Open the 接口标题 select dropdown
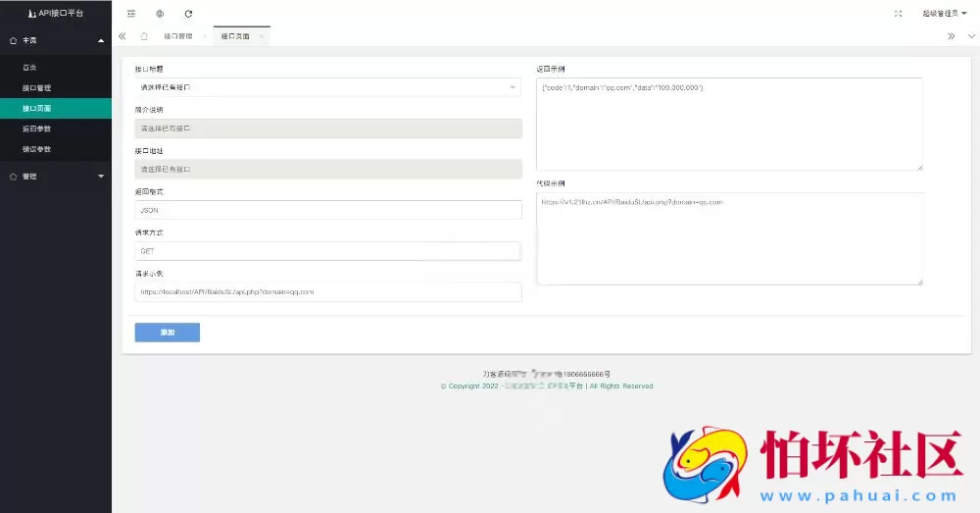980x513 pixels. pyautogui.click(x=327, y=87)
